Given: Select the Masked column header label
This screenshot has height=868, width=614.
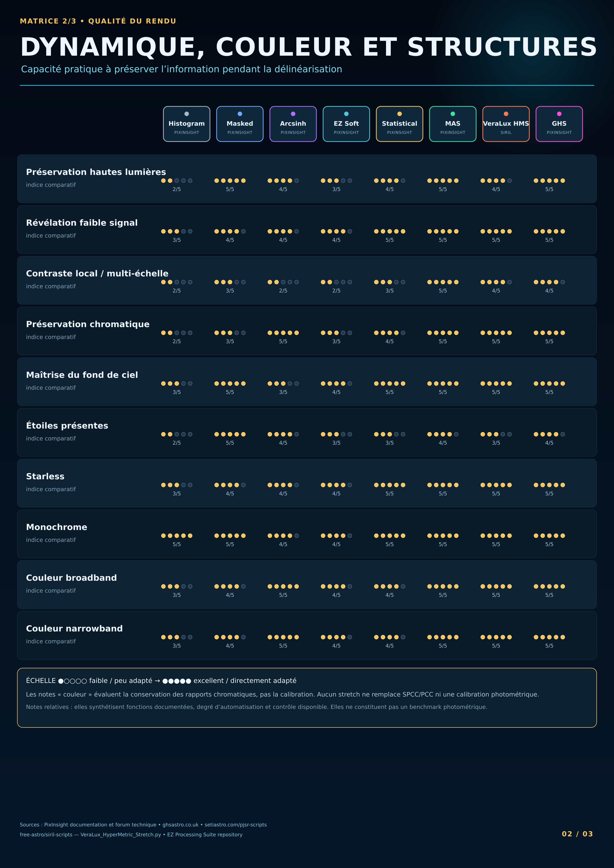Looking at the screenshot, I should click(x=240, y=124).
